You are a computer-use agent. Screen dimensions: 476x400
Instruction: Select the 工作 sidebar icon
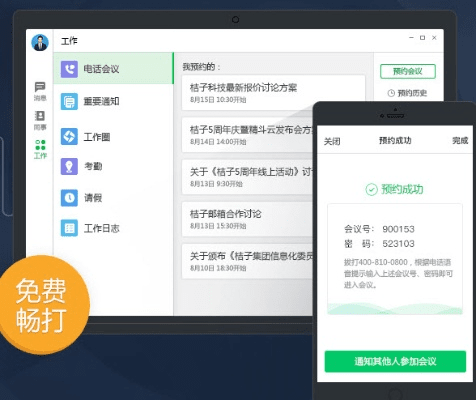click(40, 149)
